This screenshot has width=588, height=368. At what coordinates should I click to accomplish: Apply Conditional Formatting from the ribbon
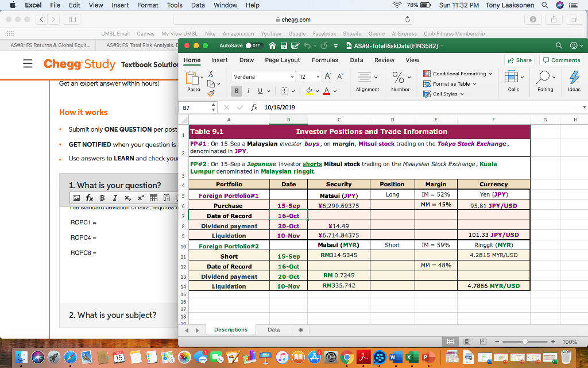pyautogui.click(x=457, y=74)
